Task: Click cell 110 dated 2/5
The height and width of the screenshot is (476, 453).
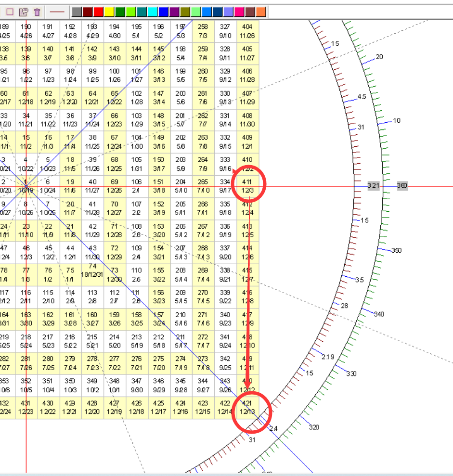Action: (x=137, y=275)
